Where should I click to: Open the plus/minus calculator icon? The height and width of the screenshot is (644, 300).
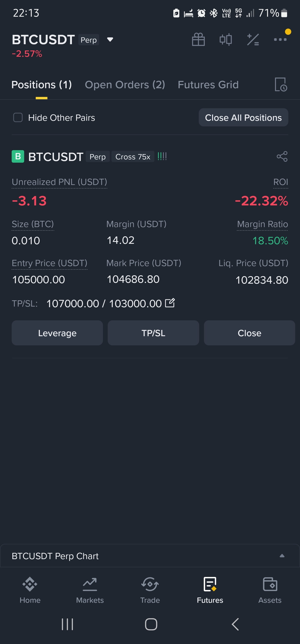[253, 39]
